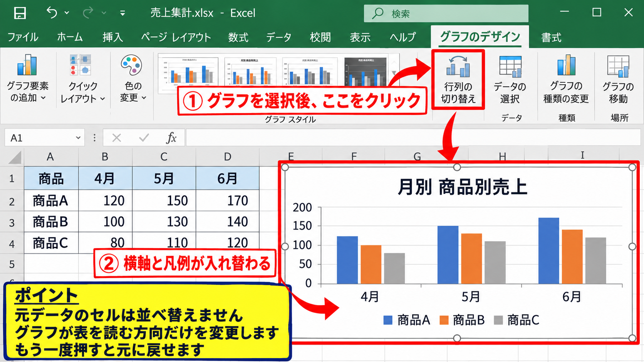This screenshot has width=644, height=362.
Task: Click cell containing 商品A
Action: tap(51, 200)
